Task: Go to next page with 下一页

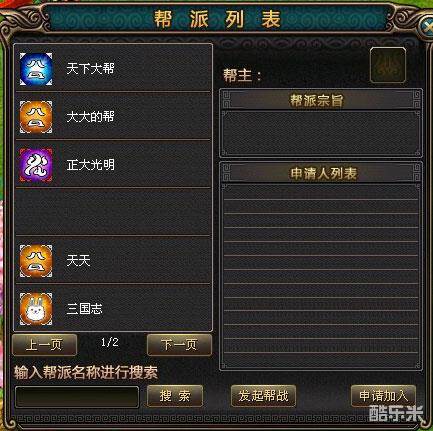Action: click(179, 345)
